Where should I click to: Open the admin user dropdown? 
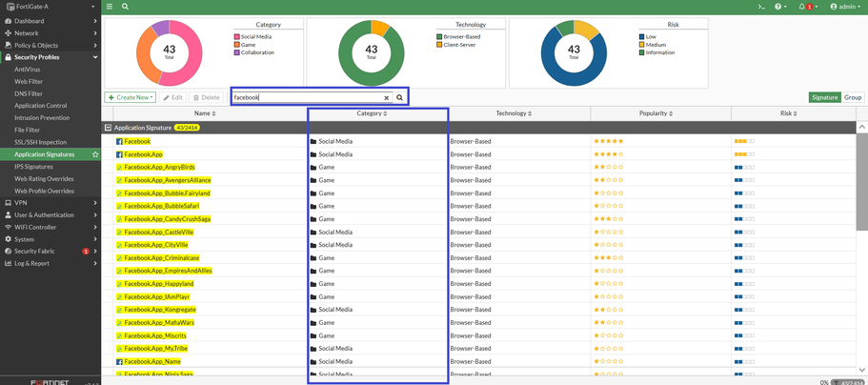pos(844,7)
